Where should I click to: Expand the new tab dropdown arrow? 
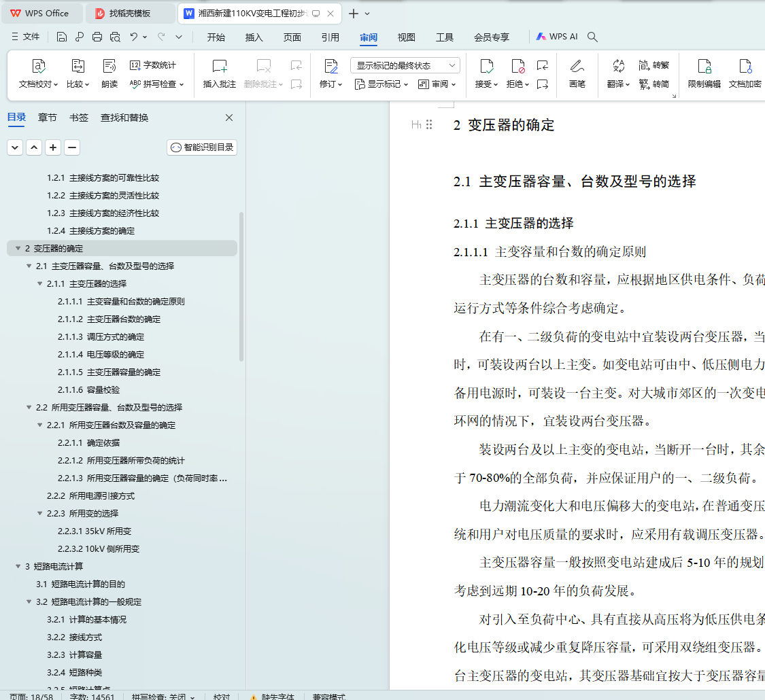click(x=367, y=14)
